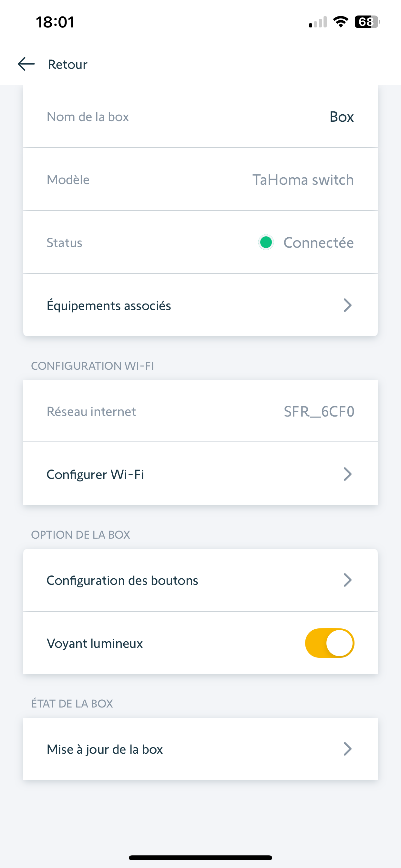The width and height of the screenshot is (401, 868).
Task: Open Mise à jour de la box
Action: pyautogui.click(x=105, y=749)
